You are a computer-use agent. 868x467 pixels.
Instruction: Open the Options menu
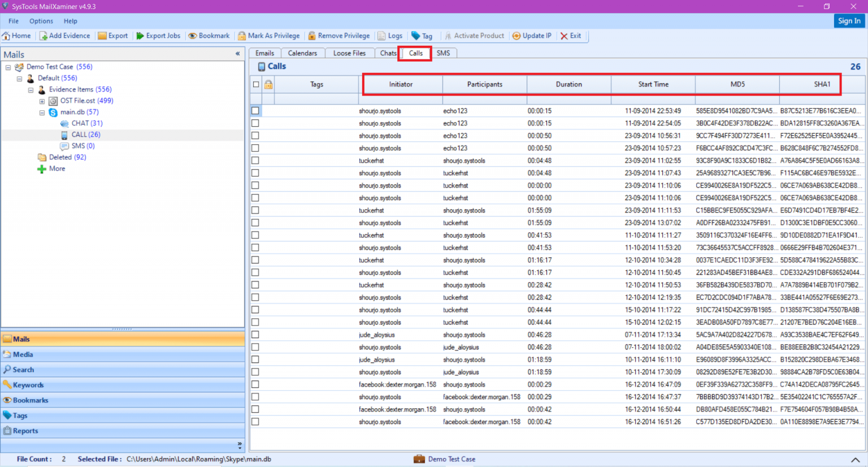[x=41, y=21]
